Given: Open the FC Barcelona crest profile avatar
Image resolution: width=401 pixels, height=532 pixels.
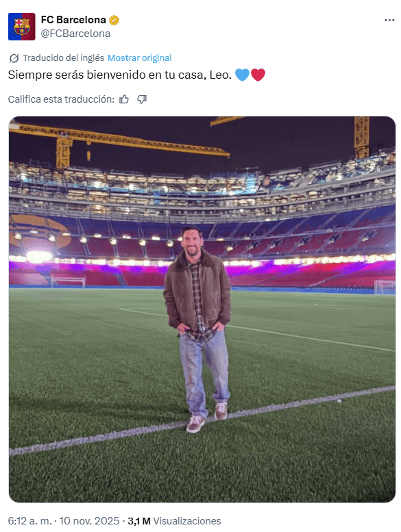Looking at the screenshot, I should (22, 27).
